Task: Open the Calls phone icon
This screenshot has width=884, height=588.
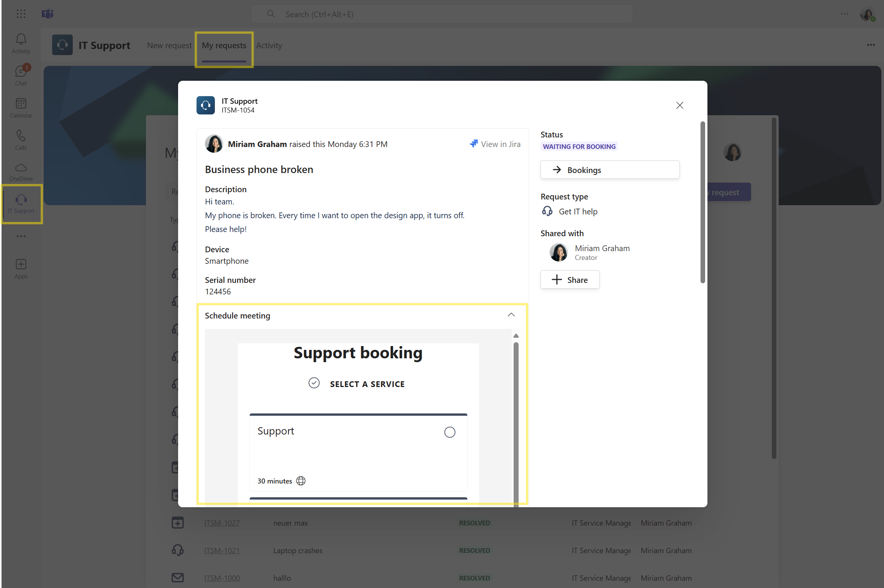Action: click(x=21, y=140)
